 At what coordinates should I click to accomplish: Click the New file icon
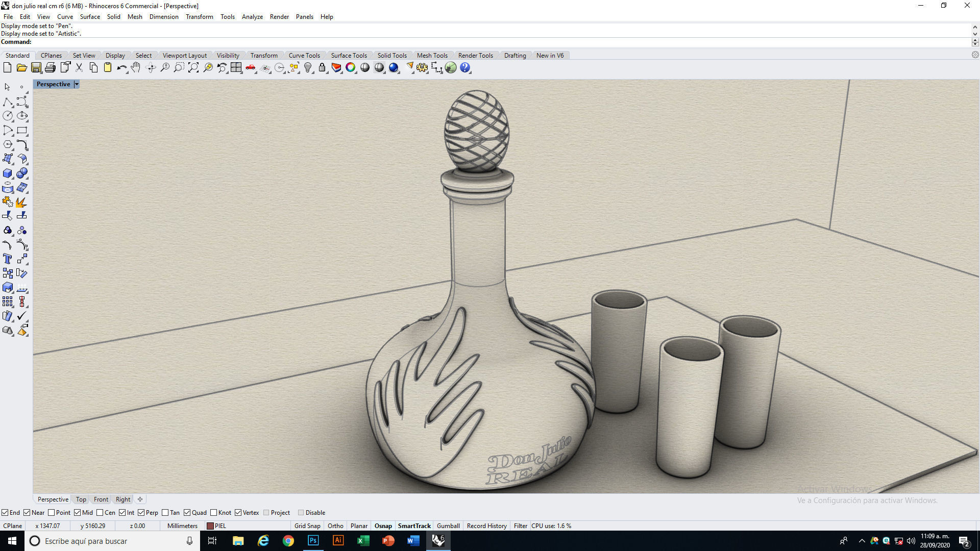(7, 68)
